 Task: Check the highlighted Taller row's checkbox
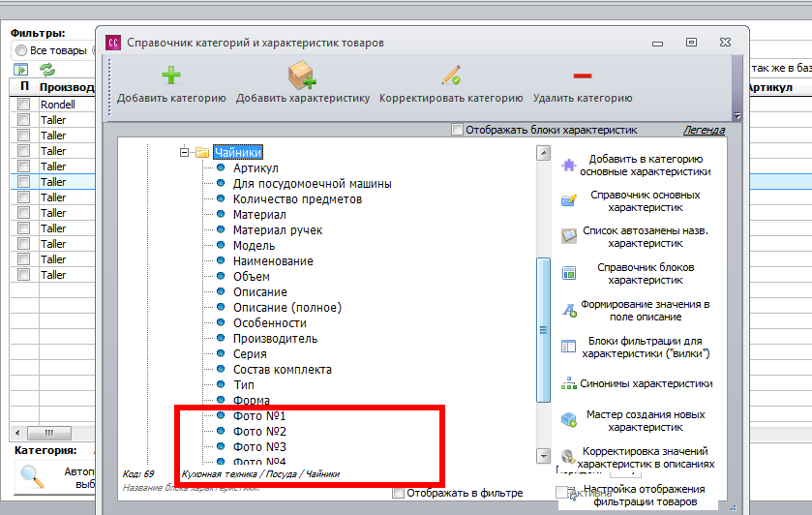24,181
